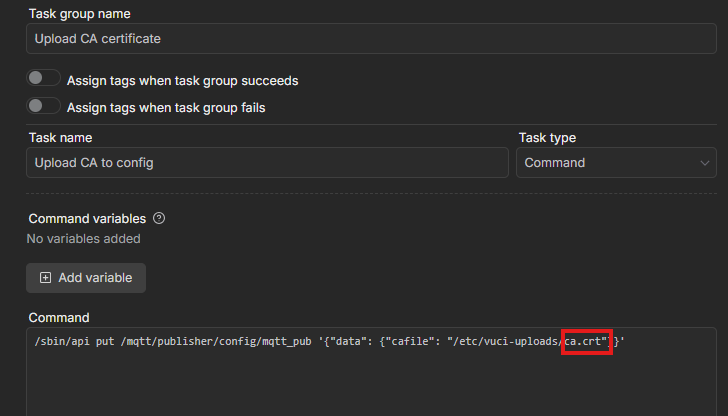Click the 'Assign tags when task group succeeds' label

(x=182, y=80)
